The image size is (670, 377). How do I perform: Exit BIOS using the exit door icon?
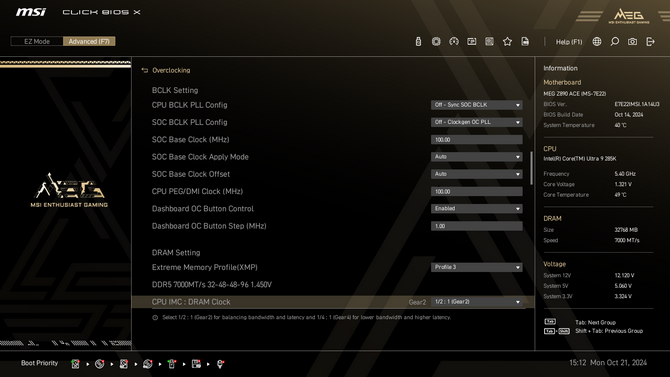(x=650, y=41)
